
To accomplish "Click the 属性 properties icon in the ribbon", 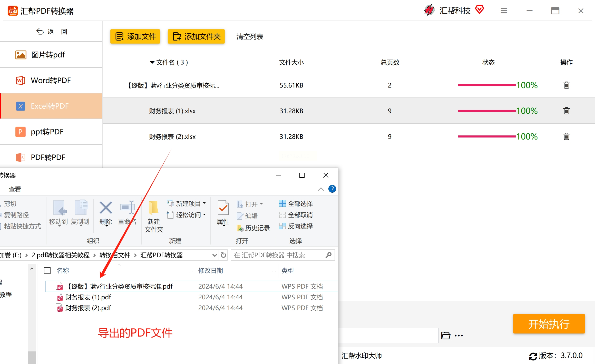I will 223,208.
